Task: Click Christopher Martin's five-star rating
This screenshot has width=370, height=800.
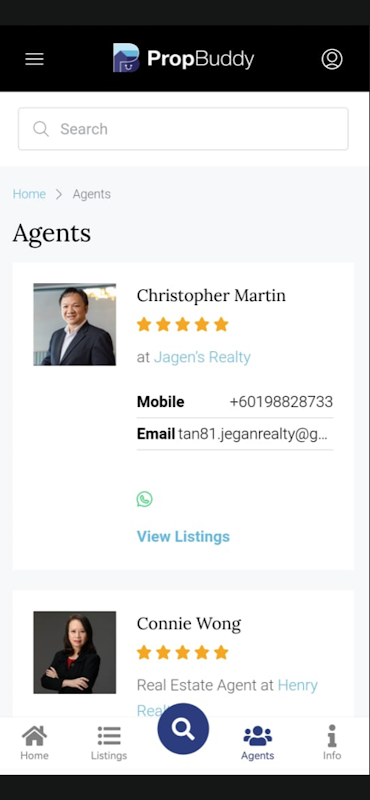Action: [183, 324]
